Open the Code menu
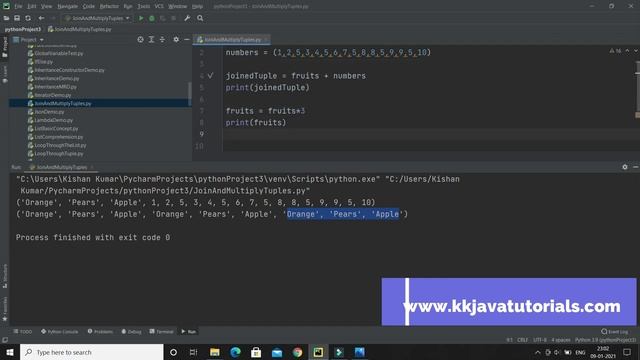This screenshot has width=640, height=360. [x=89, y=6]
